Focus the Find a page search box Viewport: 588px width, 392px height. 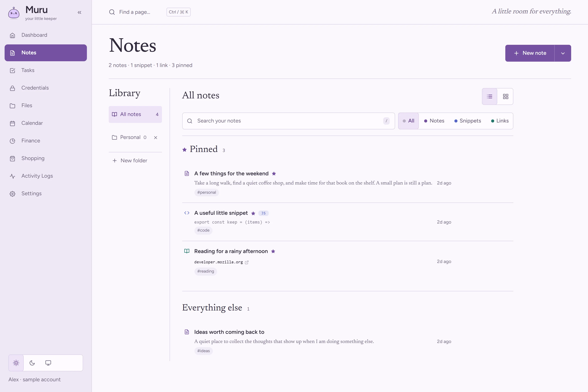[x=149, y=12]
